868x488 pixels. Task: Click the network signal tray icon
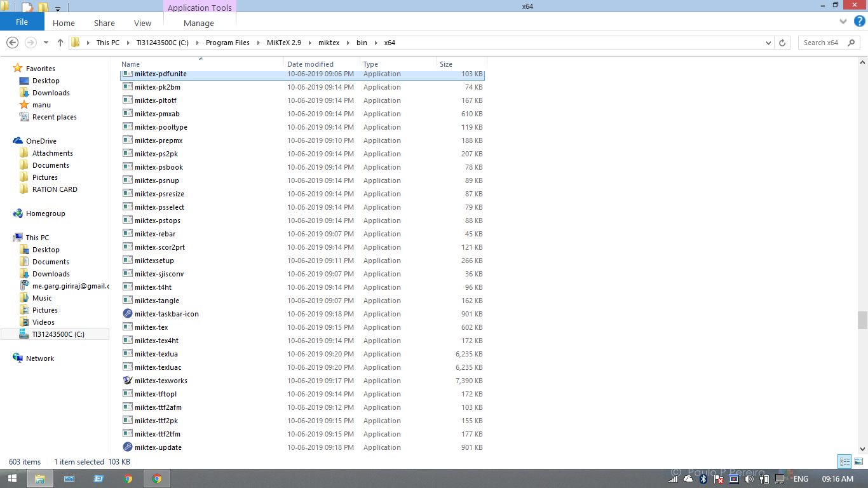[673, 479]
